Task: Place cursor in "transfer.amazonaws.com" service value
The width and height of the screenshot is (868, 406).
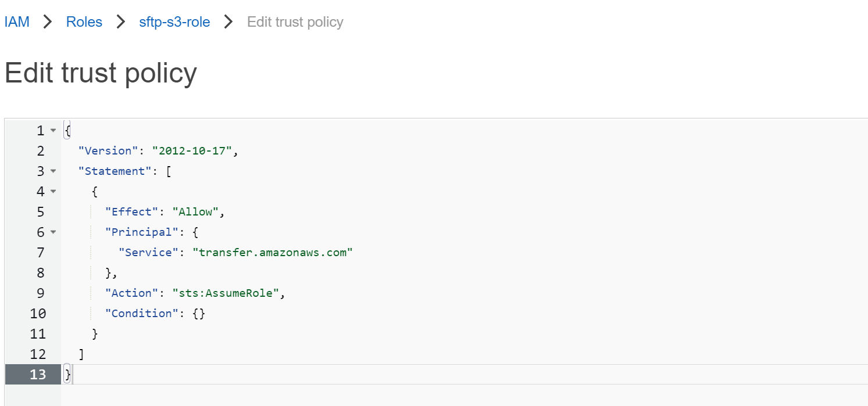Action: 273,253
